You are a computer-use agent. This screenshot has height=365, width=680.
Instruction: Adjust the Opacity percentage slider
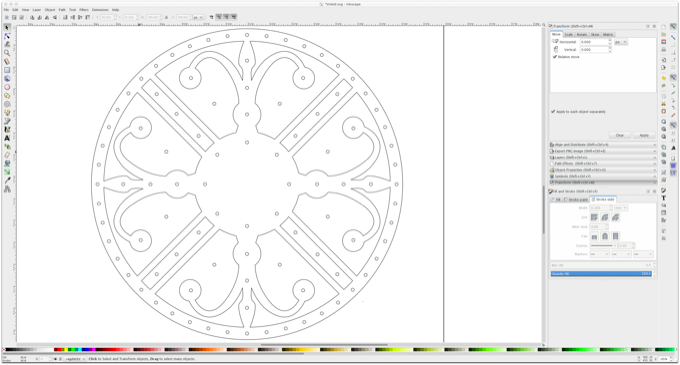[601, 274]
